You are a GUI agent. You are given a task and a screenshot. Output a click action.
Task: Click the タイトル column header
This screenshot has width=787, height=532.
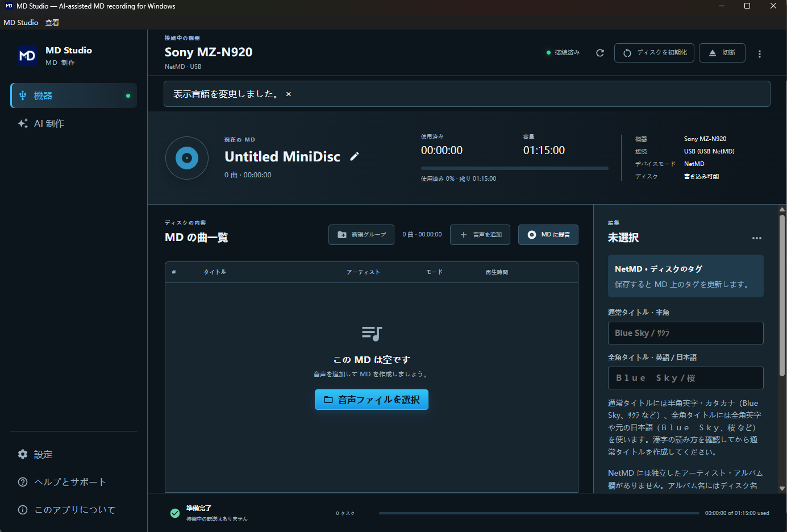(215, 272)
